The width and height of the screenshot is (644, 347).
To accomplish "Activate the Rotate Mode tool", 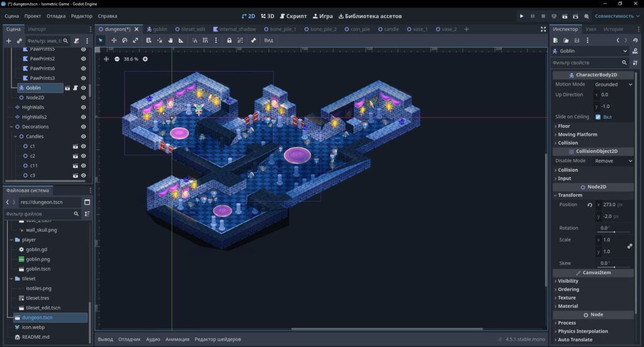I will 125,40.
